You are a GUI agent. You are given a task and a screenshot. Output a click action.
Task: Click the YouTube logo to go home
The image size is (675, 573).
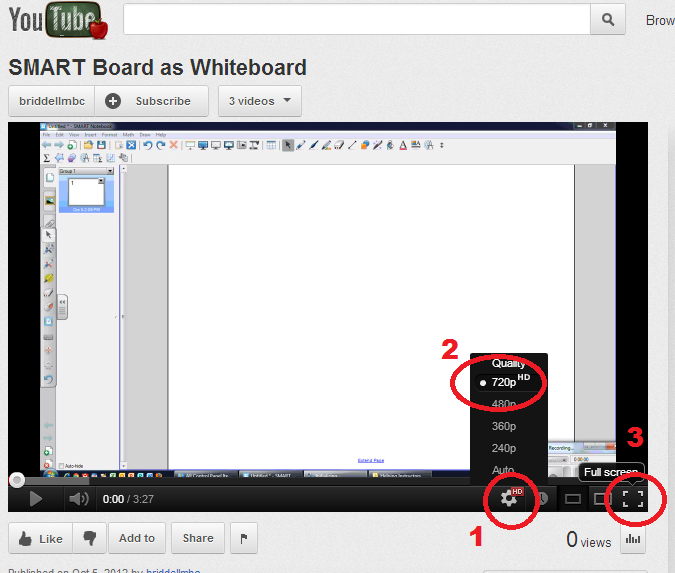tap(58, 20)
